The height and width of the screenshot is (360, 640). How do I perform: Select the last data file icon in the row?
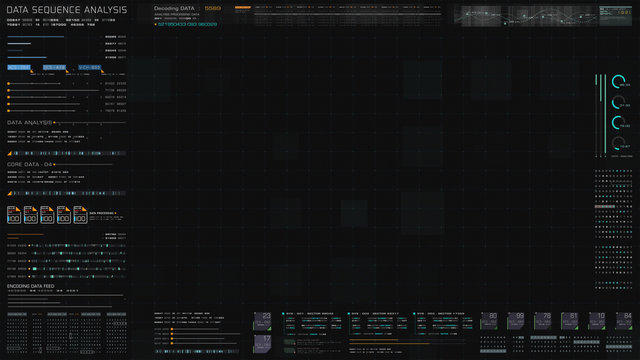[80, 215]
